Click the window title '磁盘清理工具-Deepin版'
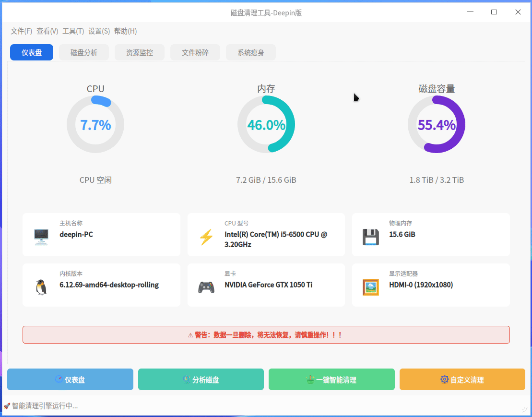Viewport: 532px width, 417px height. click(266, 13)
